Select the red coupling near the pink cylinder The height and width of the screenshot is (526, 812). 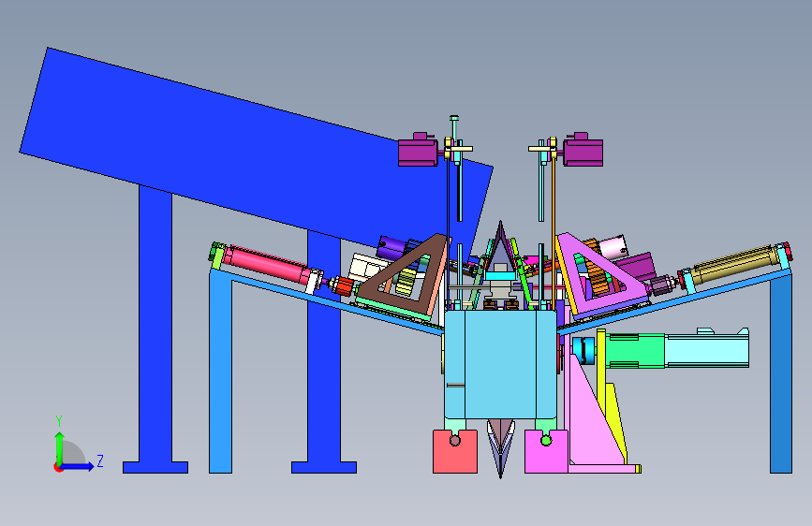[343, 286]
